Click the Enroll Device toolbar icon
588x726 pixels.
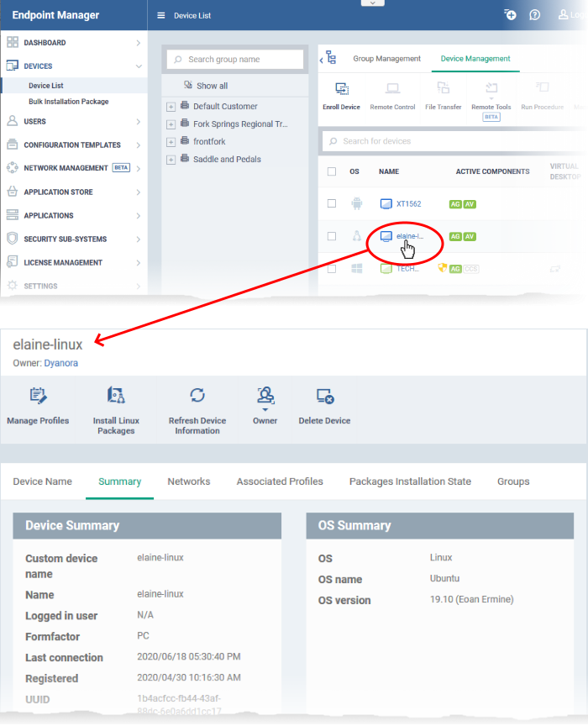[x=342, y=88]
